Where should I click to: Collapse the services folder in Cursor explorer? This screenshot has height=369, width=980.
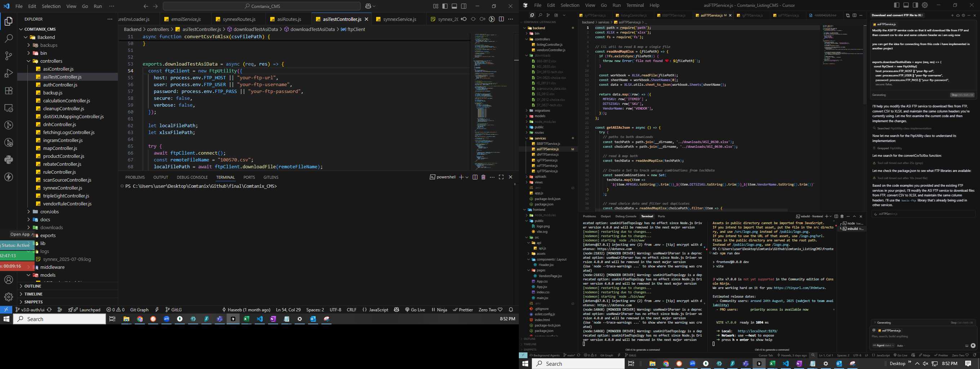coord(526,138)
